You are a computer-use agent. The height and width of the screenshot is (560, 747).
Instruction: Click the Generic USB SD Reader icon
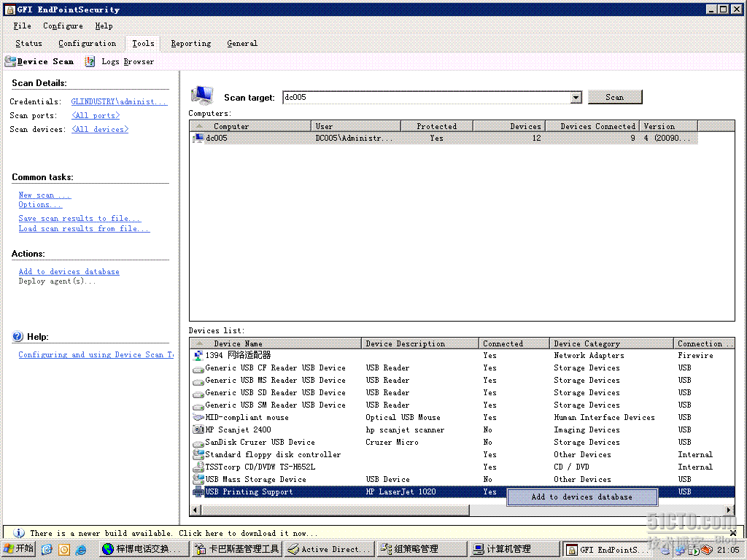coord(198,393)
